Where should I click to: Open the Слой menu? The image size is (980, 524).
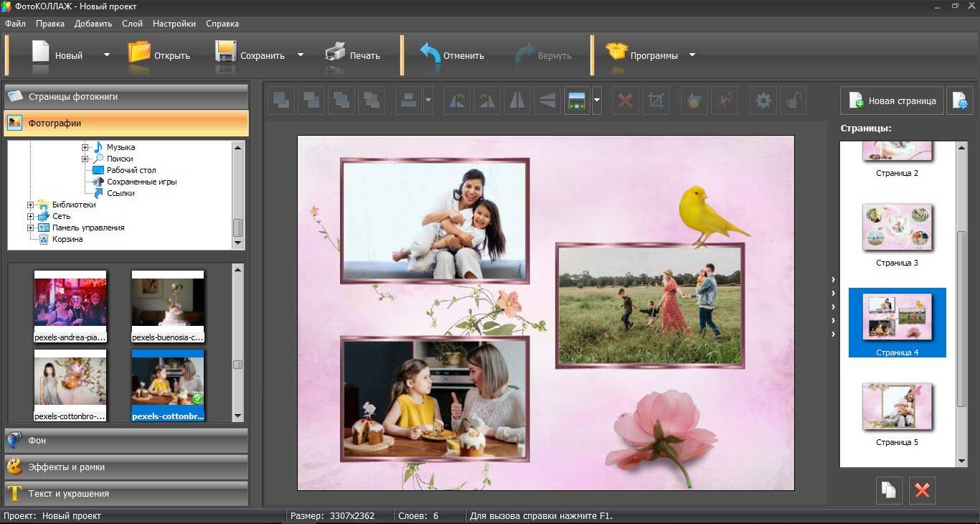pyautogui.click(x=132, y=24)
